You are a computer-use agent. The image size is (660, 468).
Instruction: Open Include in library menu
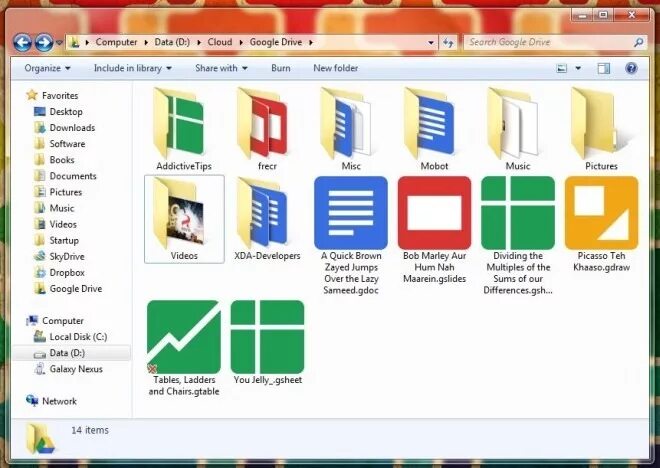point(133,68)
